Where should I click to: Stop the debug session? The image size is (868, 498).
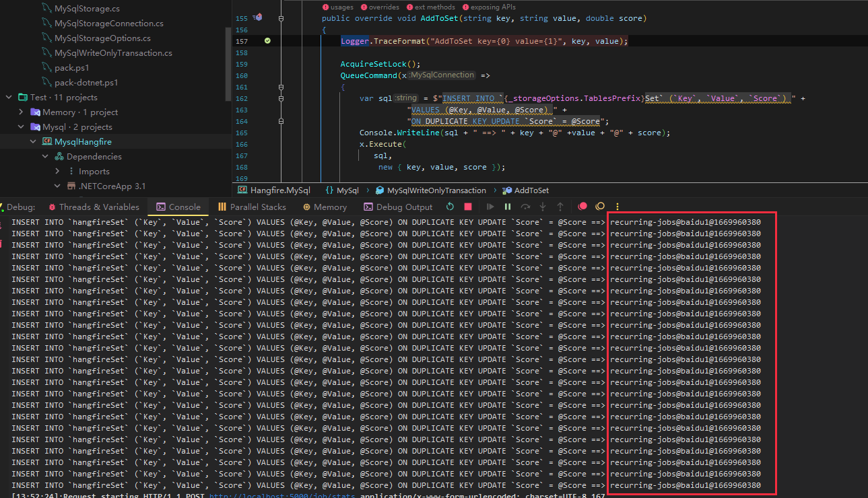468,207
